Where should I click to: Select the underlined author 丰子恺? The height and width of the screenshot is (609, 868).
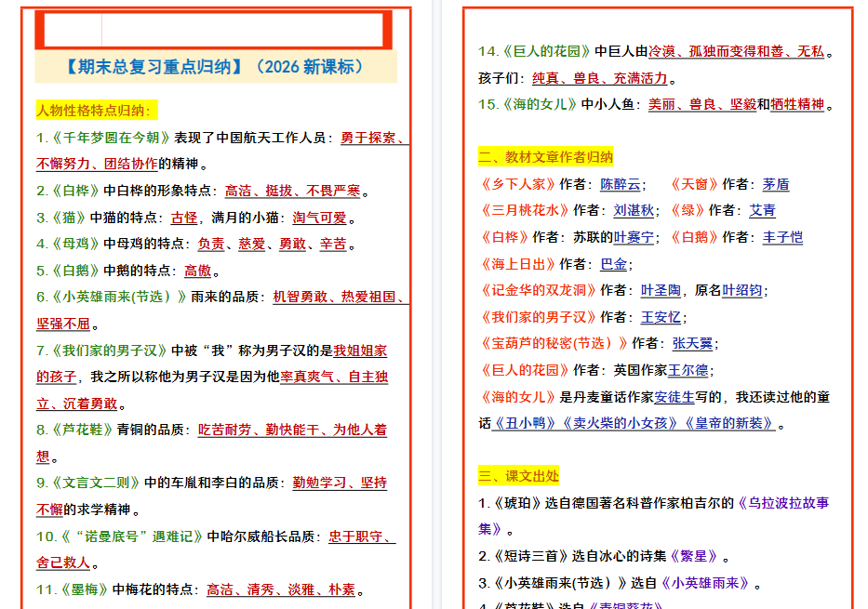(x=784, y=236)
